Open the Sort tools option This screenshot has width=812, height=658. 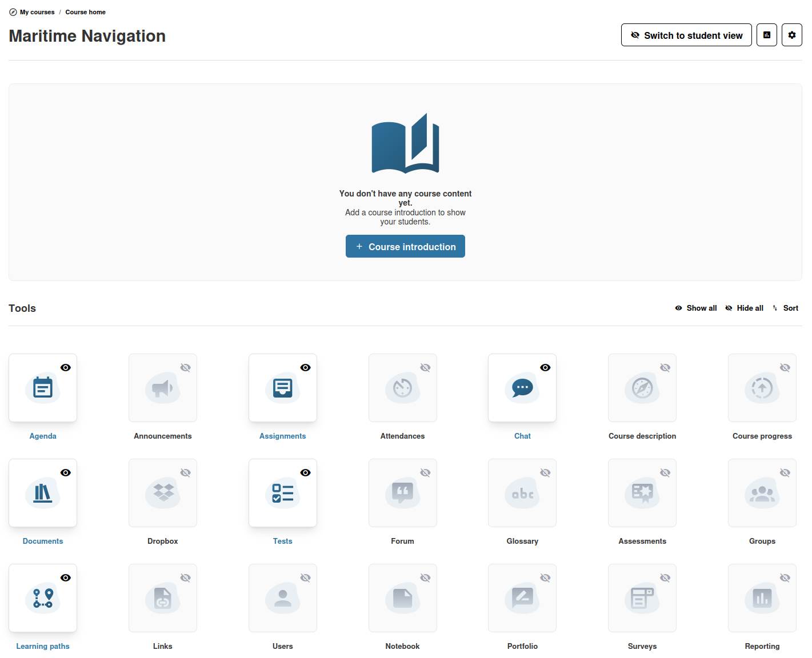(785, 308)
